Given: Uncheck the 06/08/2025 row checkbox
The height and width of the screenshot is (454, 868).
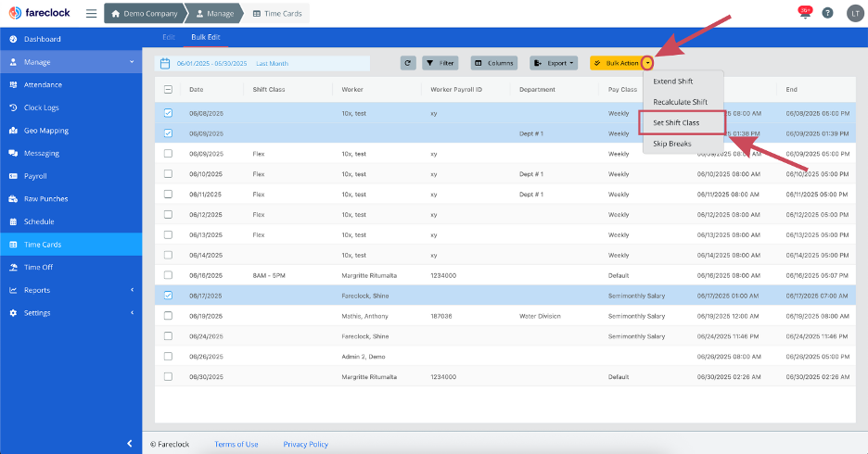Looking at the screenshot, I should [x=168, y=113].
